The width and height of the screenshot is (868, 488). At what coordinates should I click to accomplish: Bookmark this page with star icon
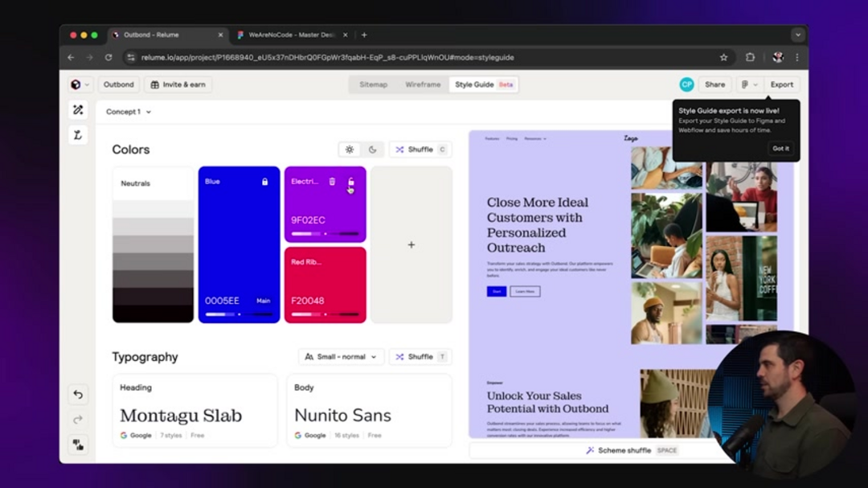(723, 58)
